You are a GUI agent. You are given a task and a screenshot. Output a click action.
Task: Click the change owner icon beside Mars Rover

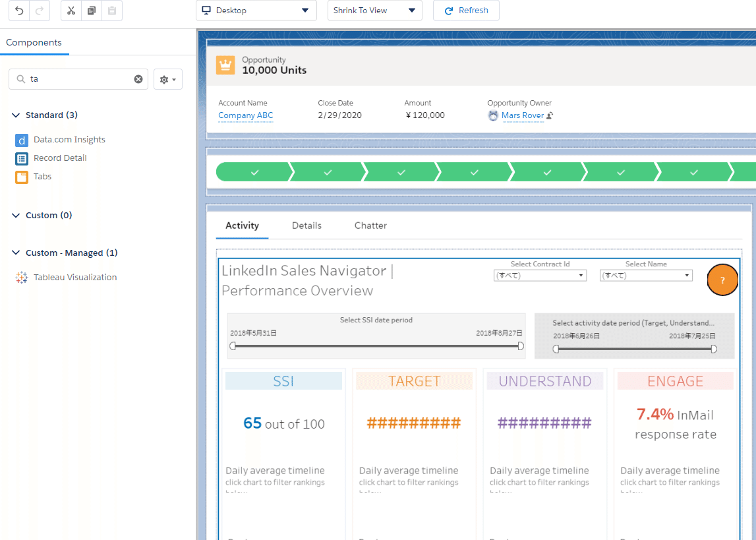click(x=550, y=116)
